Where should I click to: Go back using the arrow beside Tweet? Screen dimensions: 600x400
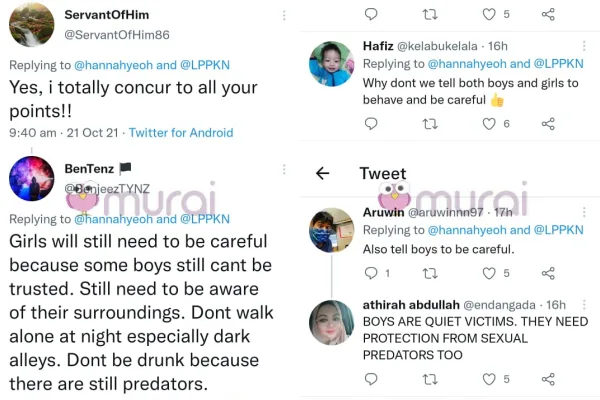pyautogui.click(x=322, y=173)
